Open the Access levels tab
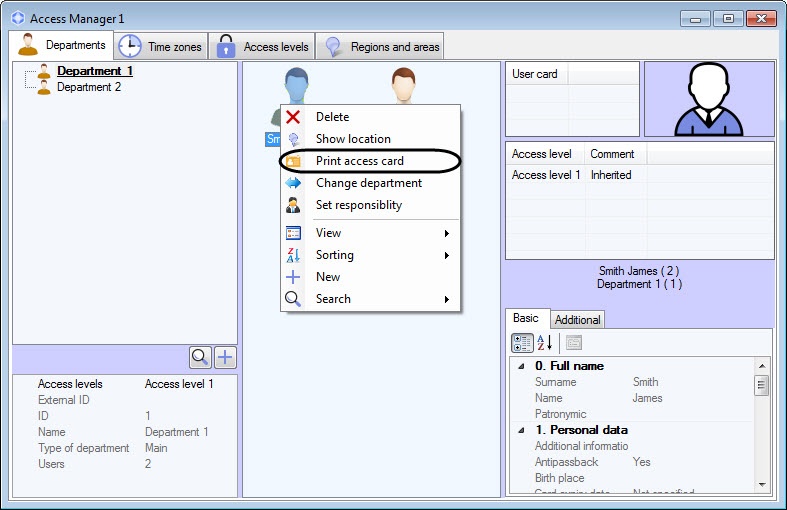The width and height of the screenshot is (787, 510). point(262,47)
